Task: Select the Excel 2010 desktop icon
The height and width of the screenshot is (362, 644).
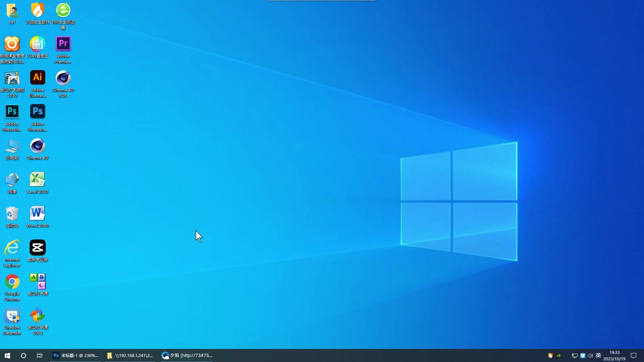Action: [38, 183]
